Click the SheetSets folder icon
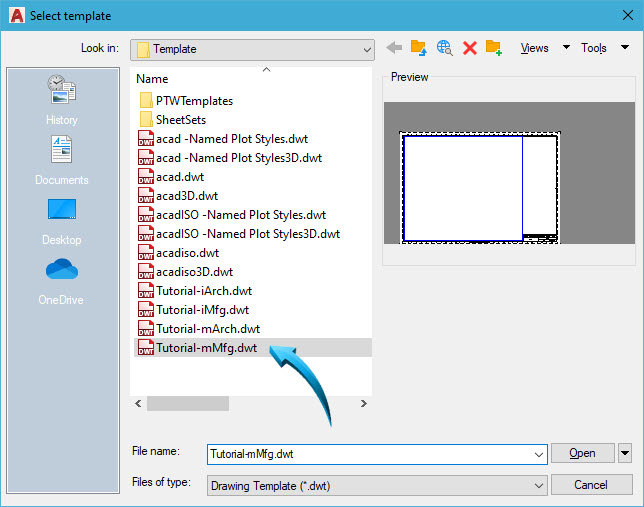Screen dimensions: 644x507 (146, 120)
